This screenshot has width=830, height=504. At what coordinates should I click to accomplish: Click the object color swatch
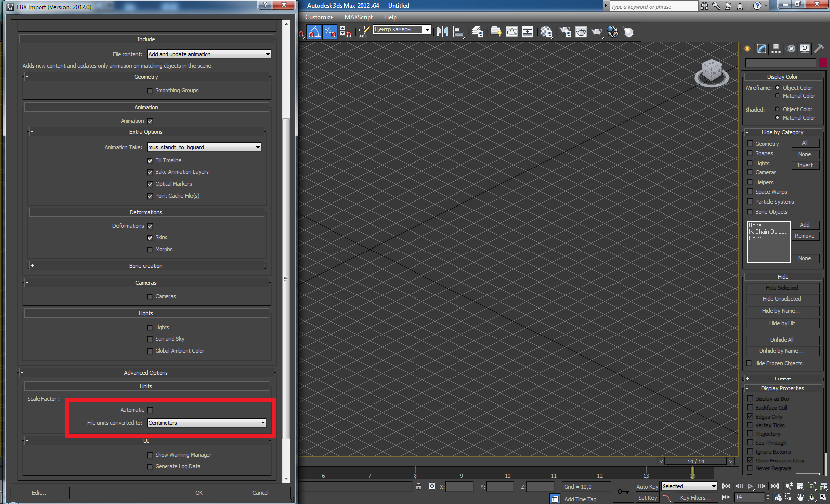tap(823, 63)
